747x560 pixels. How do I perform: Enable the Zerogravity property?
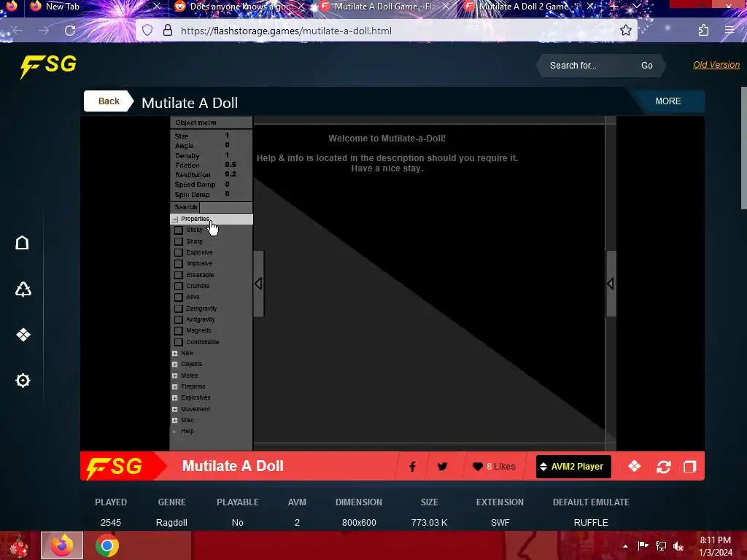[179, 308]
